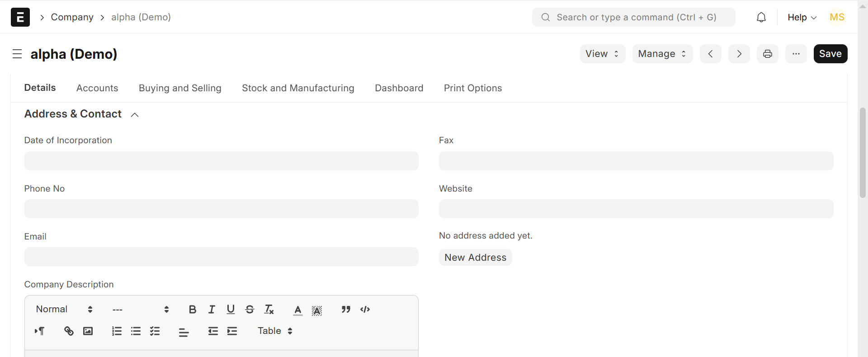This screenshot has height=357, width=868.
Task: Open the View dropdown
Action: click(x=602, y=54)
